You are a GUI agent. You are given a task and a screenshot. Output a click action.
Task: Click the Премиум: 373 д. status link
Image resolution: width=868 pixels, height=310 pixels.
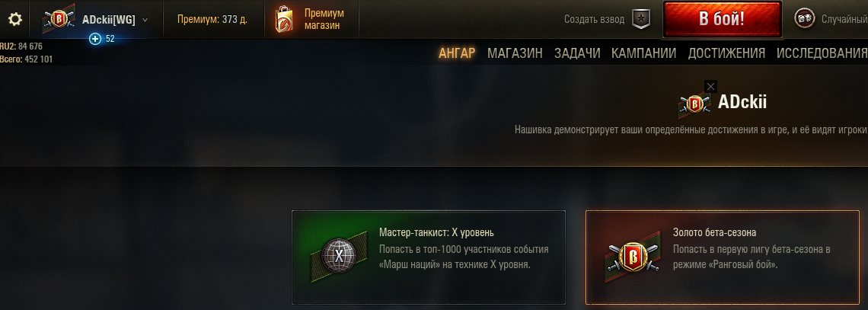(212, 19)
